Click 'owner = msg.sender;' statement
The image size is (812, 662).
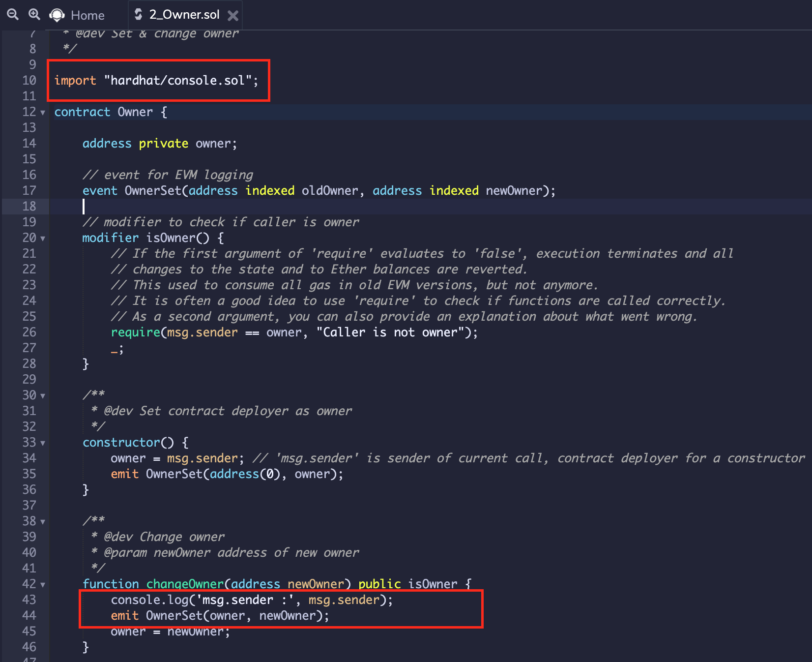[x=177, y=458]
